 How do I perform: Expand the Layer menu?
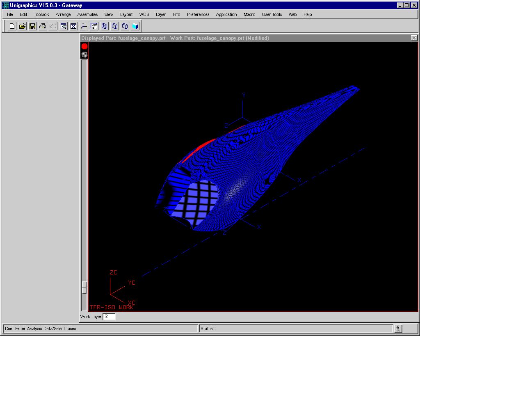coord(160,14)
